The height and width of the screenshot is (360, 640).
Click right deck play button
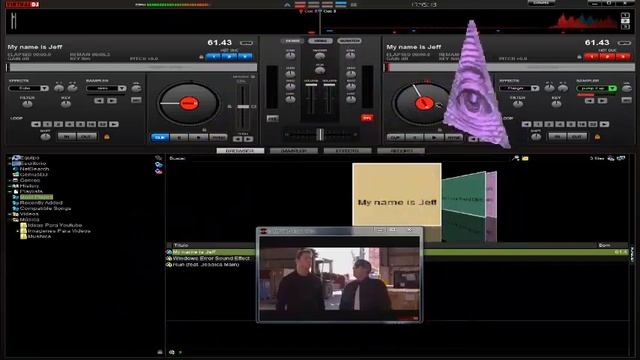pos(433,138)
